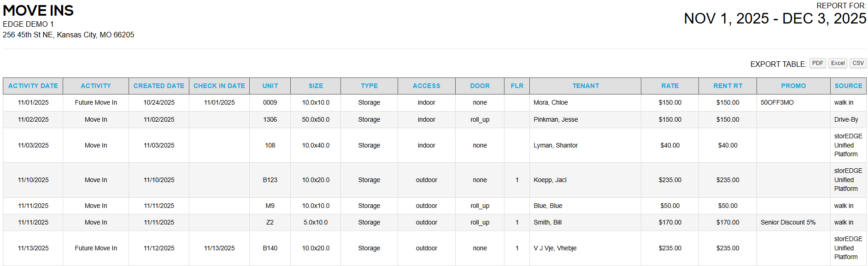
Task: Select tenant Pinkman, Jesse cell
Action: pyautogui.click(x=556, y=119)
